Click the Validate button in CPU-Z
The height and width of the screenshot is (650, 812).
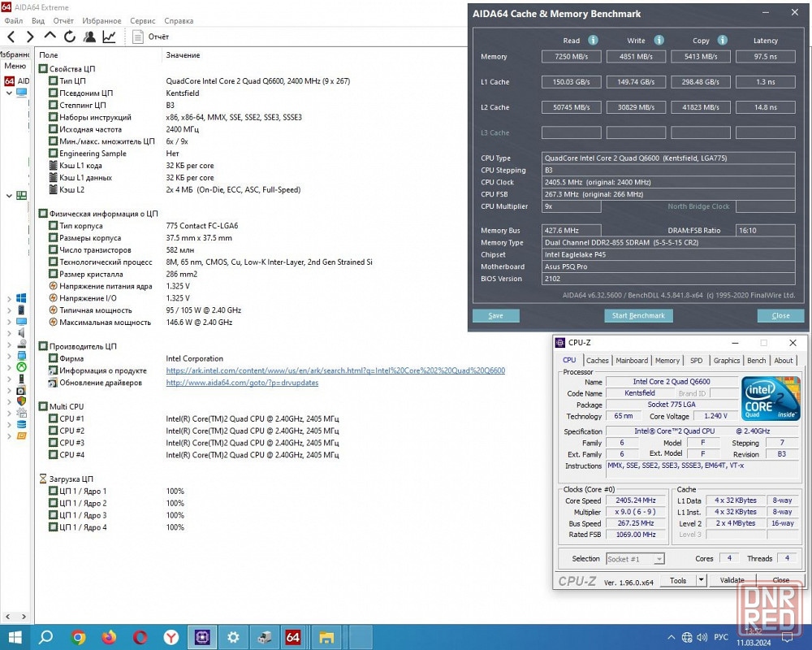(x=732, y=580)
